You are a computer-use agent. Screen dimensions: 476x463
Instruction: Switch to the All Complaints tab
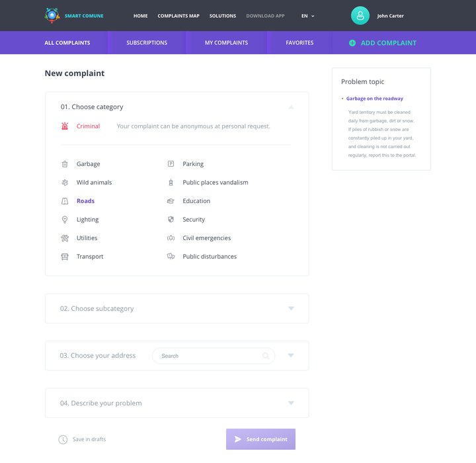click(67, 43)
